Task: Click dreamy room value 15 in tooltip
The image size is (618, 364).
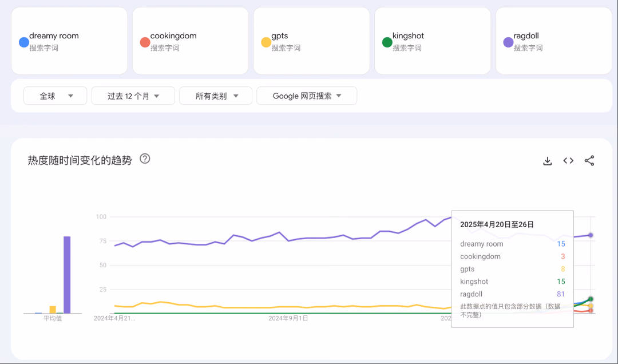Action: coord(561,244)
